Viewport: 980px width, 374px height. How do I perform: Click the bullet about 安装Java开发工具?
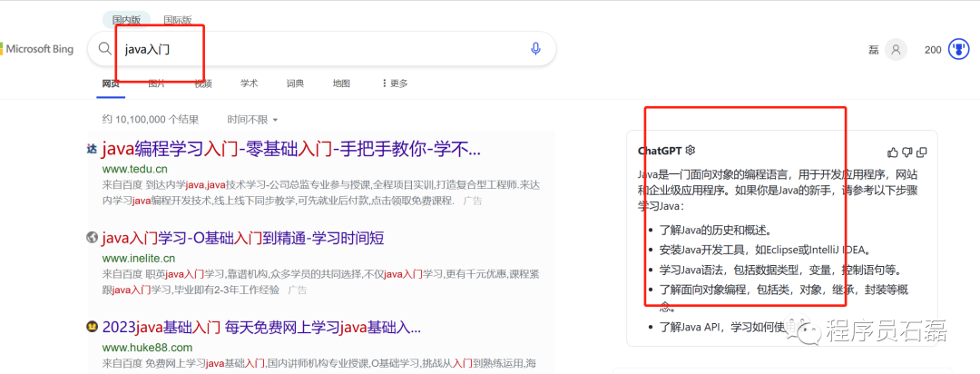pyautogui.click(x=765, y=250)
